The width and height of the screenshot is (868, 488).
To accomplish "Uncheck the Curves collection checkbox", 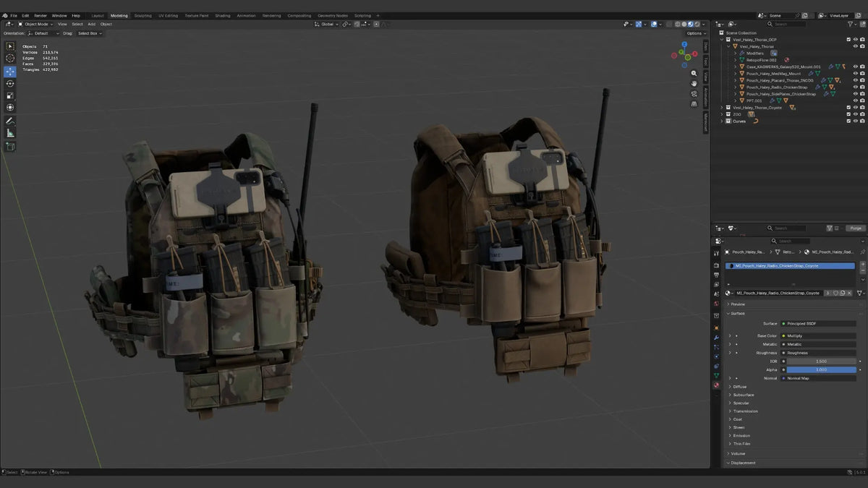I will pos(849,121).
